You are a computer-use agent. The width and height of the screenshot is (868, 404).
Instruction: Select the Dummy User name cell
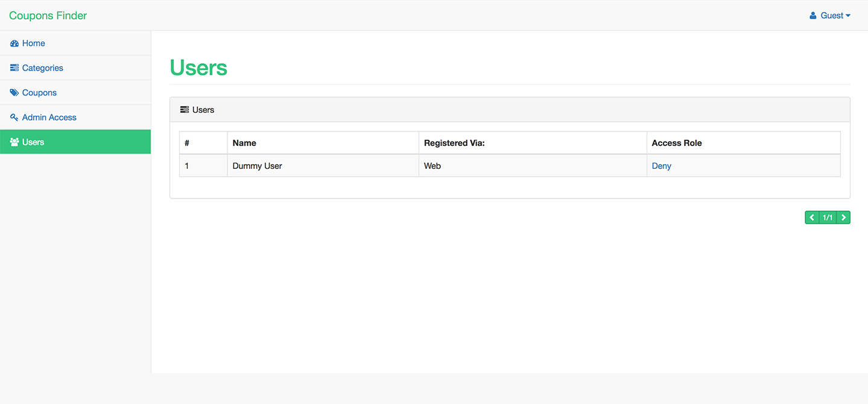[x=258, y=166]
